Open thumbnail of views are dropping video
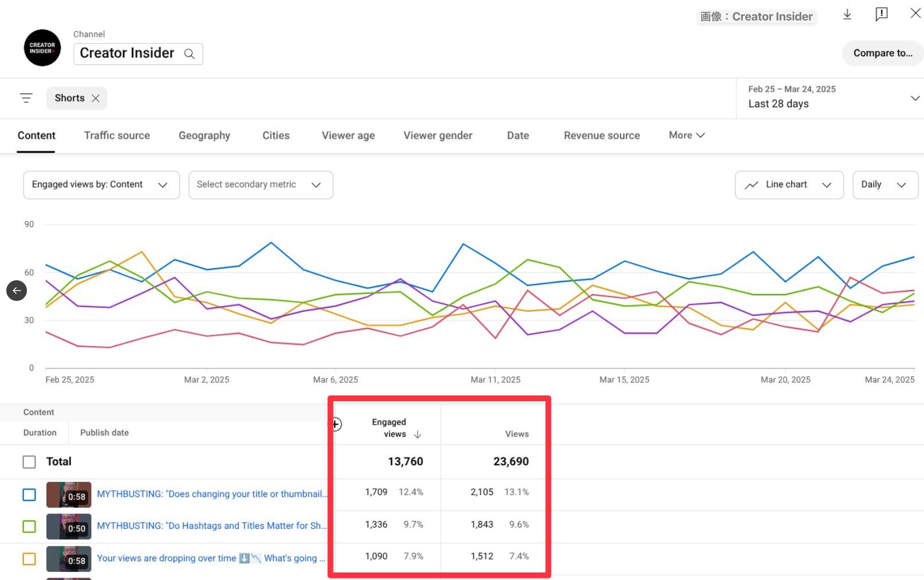This screenshot has width=924, height=580. 69,559
